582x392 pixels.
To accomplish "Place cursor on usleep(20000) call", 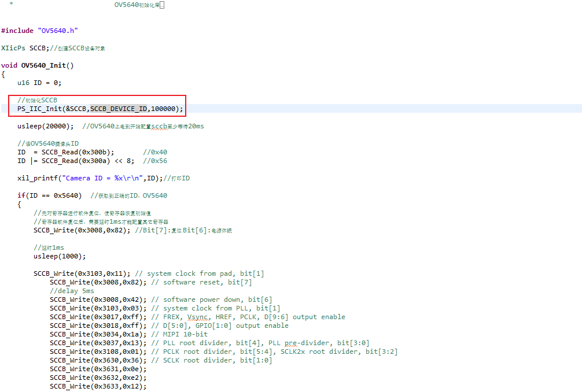I will coord(45,126).
